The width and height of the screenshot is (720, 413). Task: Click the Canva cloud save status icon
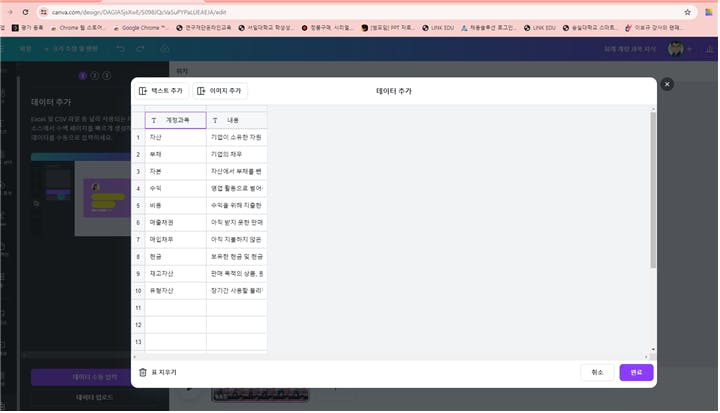click(165, 49)
